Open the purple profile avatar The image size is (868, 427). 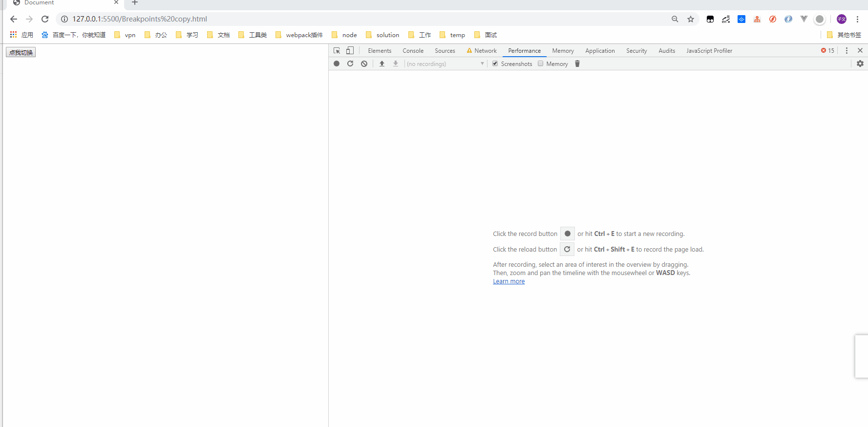point(842,19)
